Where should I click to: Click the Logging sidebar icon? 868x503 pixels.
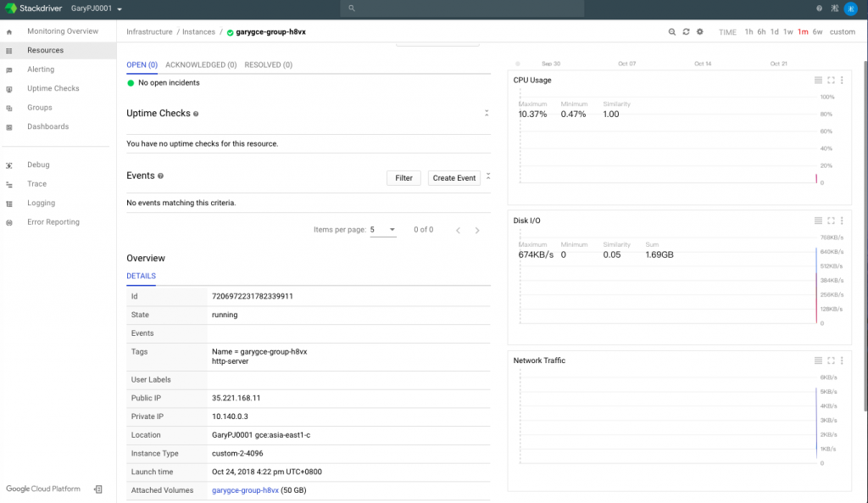8,204
